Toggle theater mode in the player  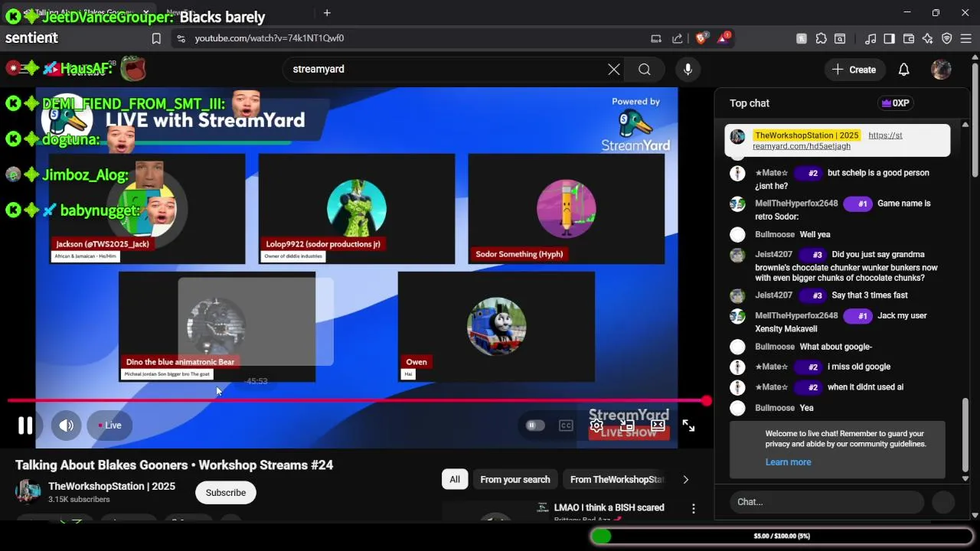click(x=658, y=425)
